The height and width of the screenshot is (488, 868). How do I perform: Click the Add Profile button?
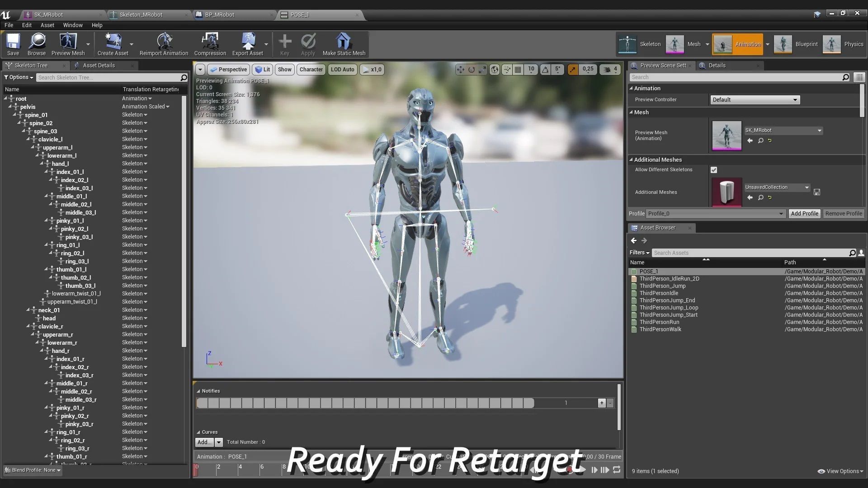pos(804,214)
